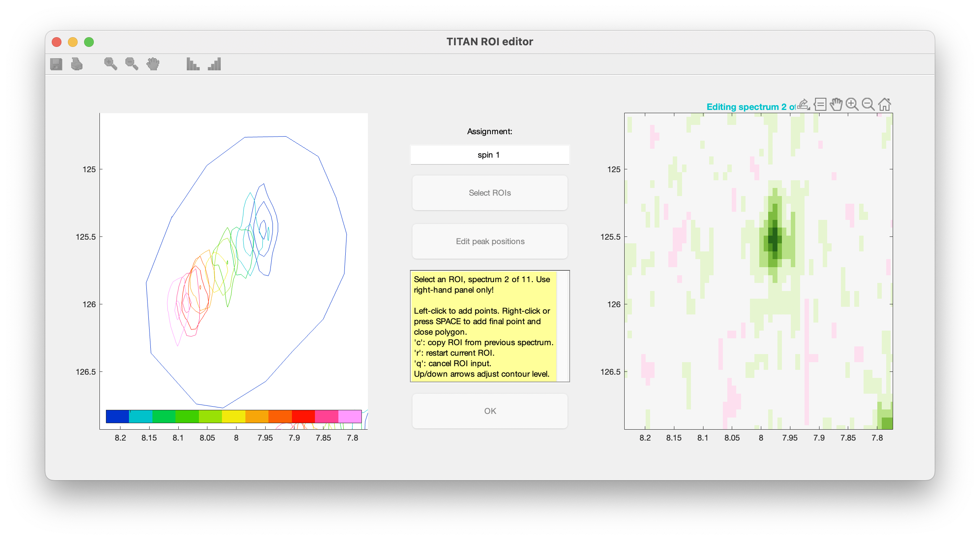Click the Select ROIs button
Screen dimensions: 980x540
pos(490,193)
